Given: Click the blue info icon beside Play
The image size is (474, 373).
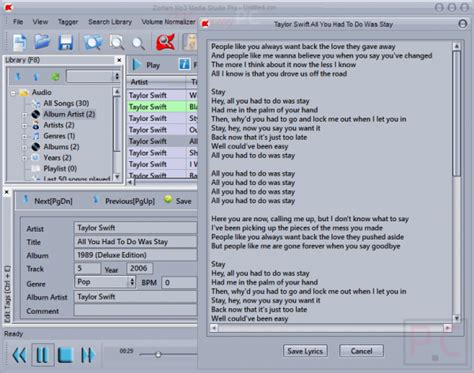Looking at the screenshot, I should (x=184, y=64).
